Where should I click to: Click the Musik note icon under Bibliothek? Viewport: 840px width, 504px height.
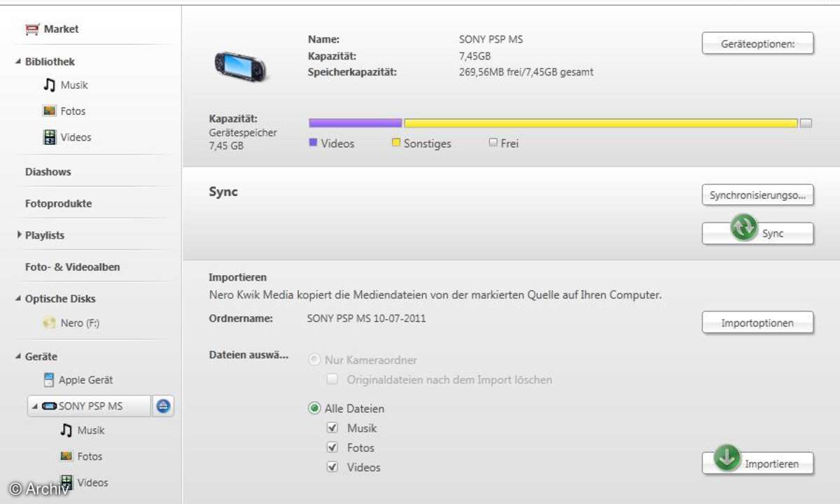pyautogui.click(x=49, y=85)
